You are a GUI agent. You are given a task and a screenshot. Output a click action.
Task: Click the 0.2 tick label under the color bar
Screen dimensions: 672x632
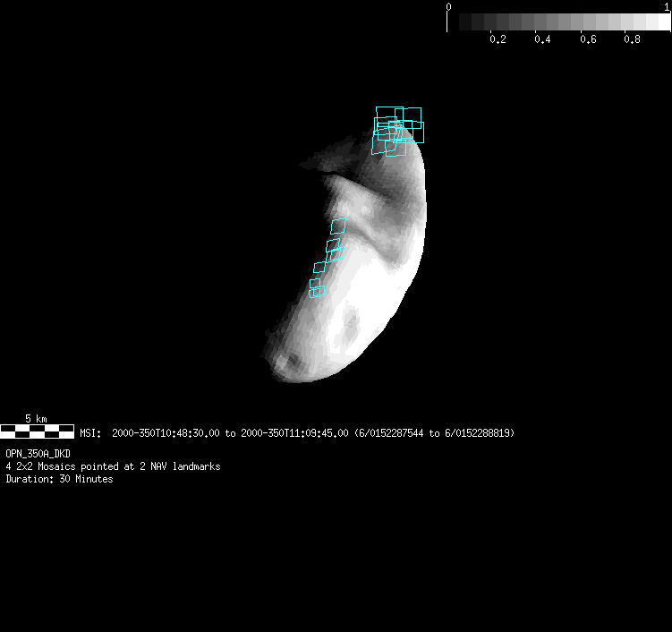point(498,40)
